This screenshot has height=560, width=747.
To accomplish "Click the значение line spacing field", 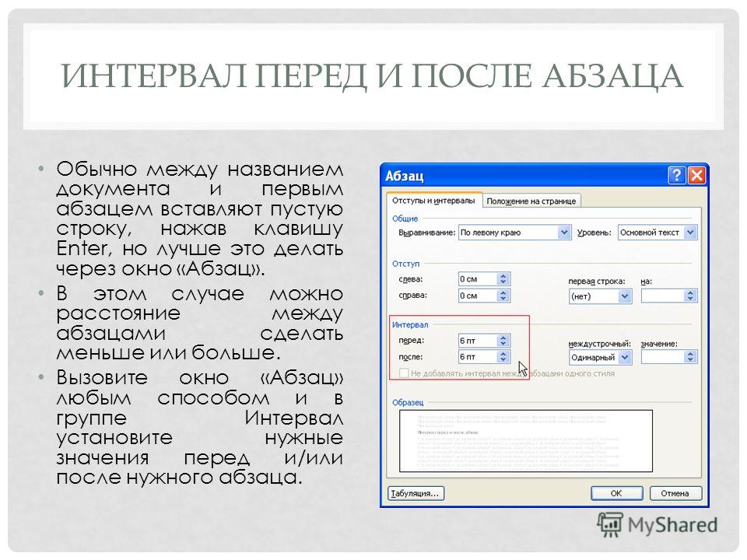I will coord(663,357).
